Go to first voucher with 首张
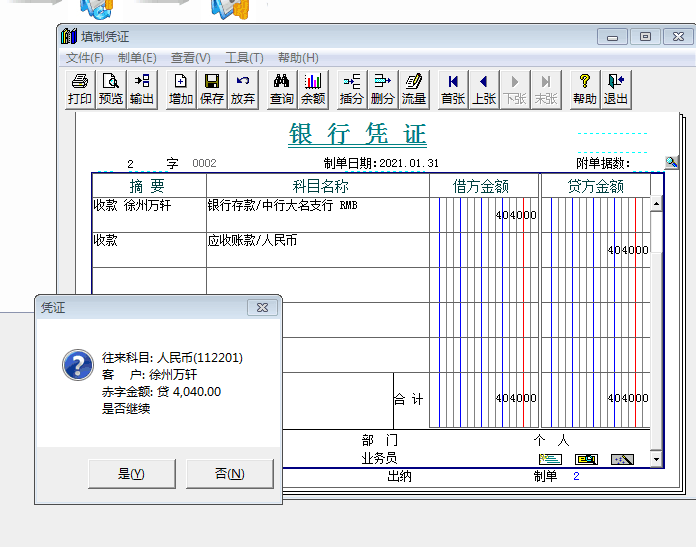This screenshot has height=547, width=696. point(453,89)
